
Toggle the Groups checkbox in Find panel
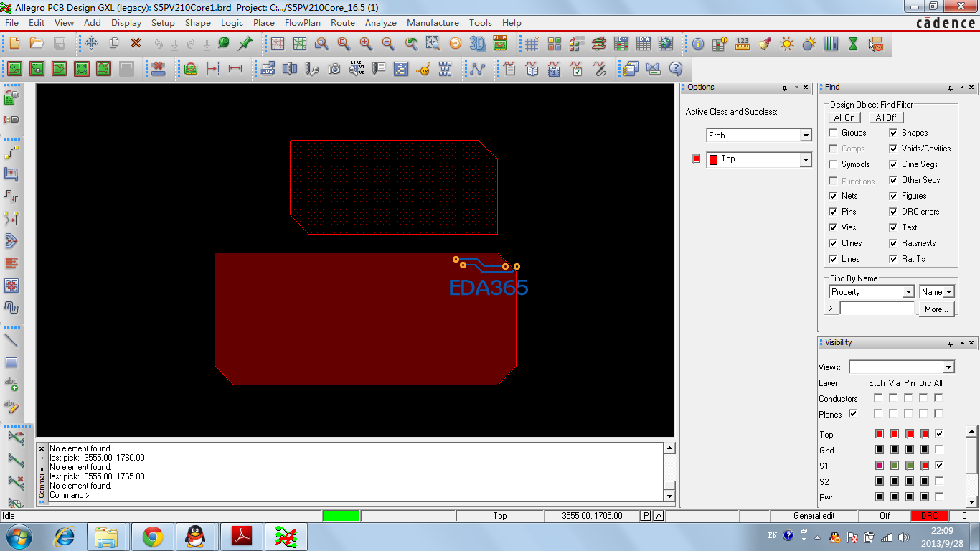pos(833,133)
